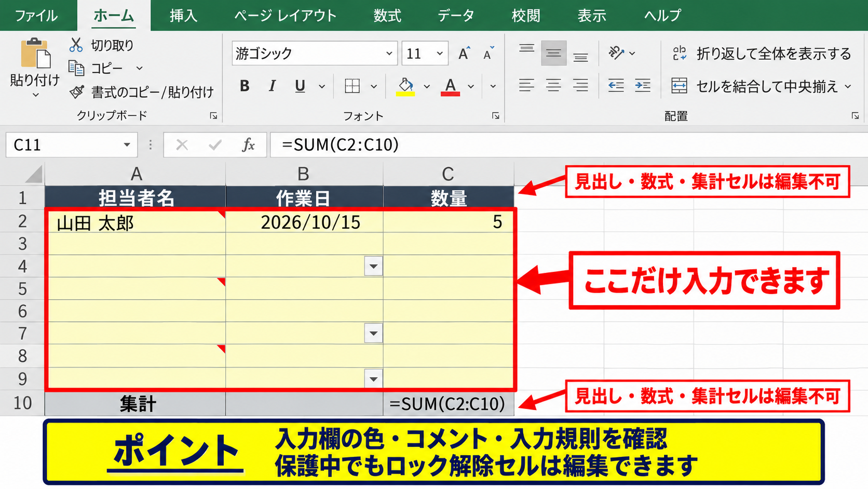This screenshot has height=489, width=868.
Task: Open the validation dropdown in row 4
Action: click(x=373, y=267)
